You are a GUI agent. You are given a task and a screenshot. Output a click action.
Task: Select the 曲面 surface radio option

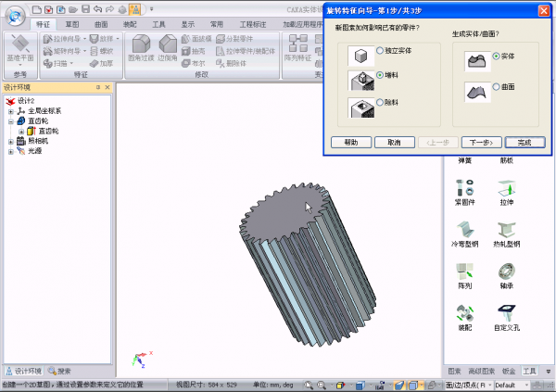click(498, 86)
